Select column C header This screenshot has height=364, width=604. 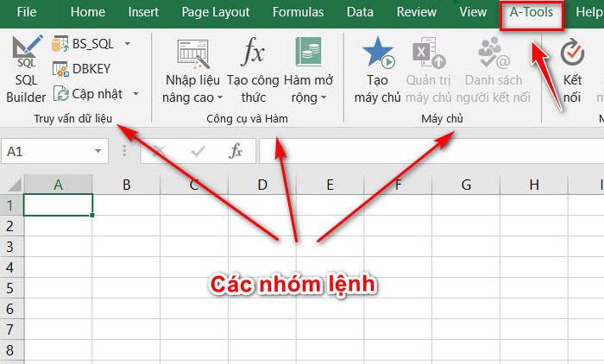(194, 185)
